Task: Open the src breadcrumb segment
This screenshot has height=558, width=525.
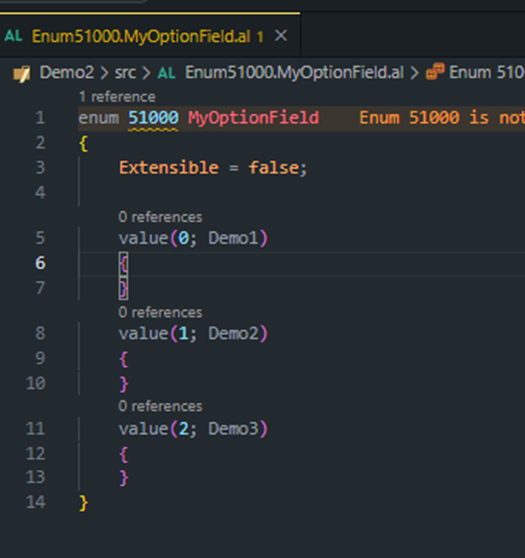Action: 125,73
